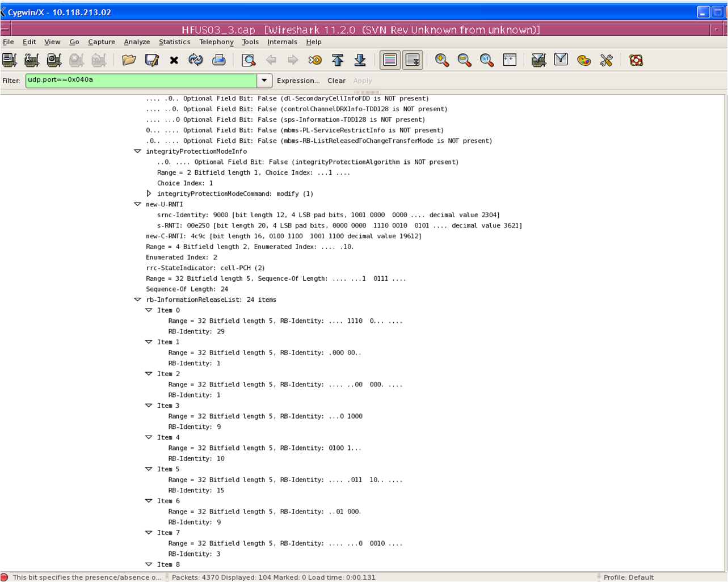Image resolution: width=728 pixels, height=582 pixels.
Task: Click Profile: Default in status bar
Action: 629,577
